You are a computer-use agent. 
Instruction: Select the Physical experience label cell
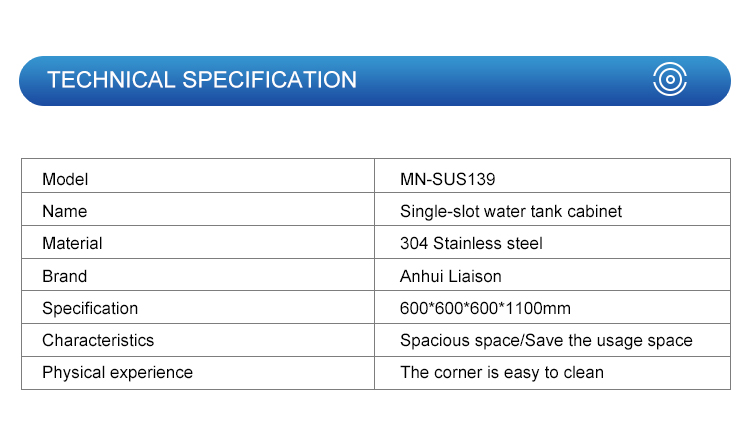[x=198, y=373]
